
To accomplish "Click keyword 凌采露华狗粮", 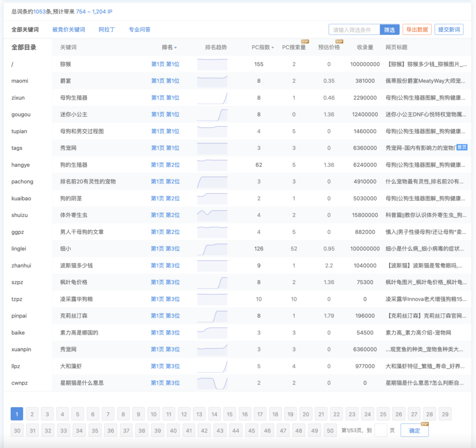I will (x=76, y=299).
